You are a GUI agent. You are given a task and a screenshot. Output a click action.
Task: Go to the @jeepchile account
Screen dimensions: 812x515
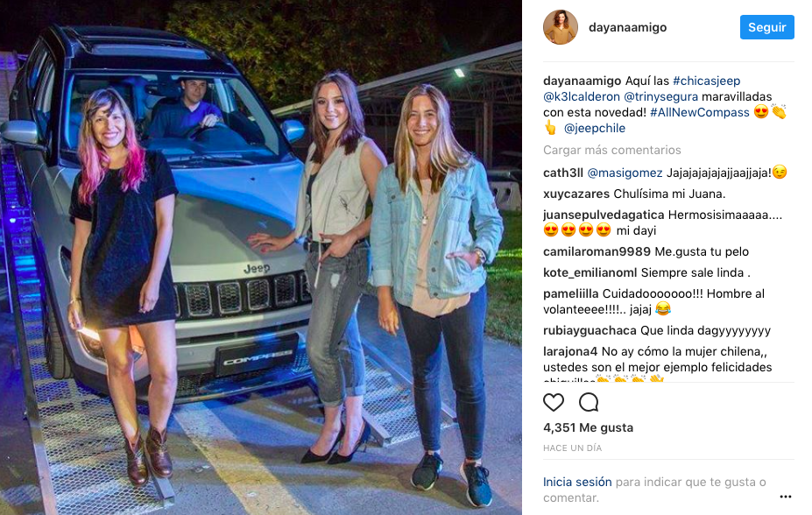click(x=595, y=129)
